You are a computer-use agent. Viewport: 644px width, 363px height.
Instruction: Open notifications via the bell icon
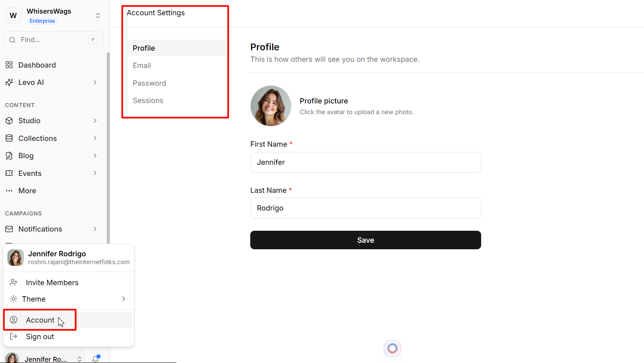tap(96, 359)
